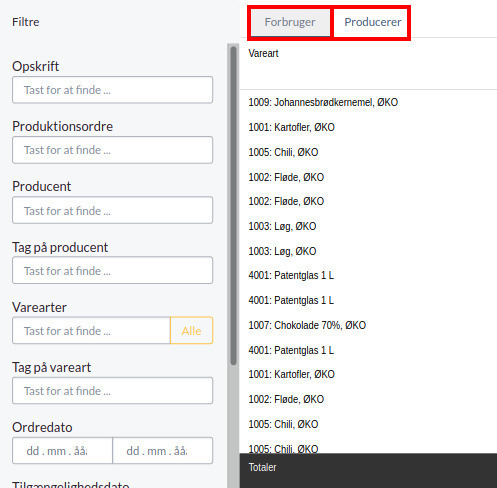
Task: Click the Totaler footer bar
Action: [368, 470]
